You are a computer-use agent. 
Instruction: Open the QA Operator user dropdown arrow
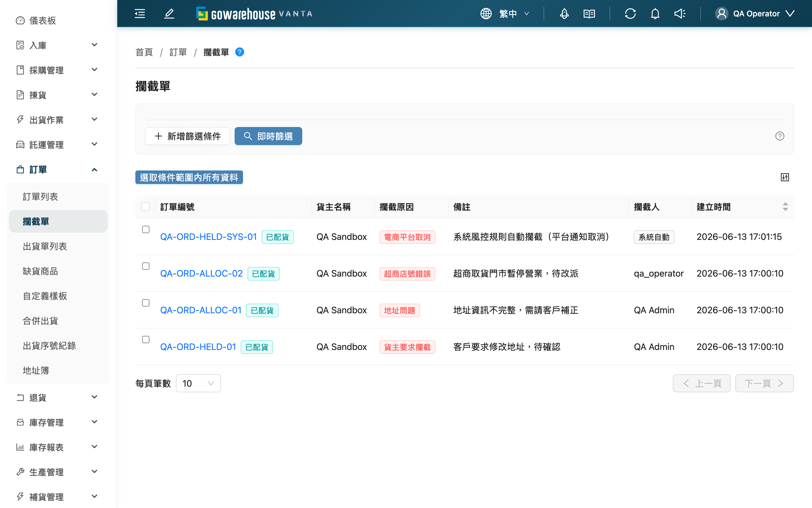coord(790,14)
